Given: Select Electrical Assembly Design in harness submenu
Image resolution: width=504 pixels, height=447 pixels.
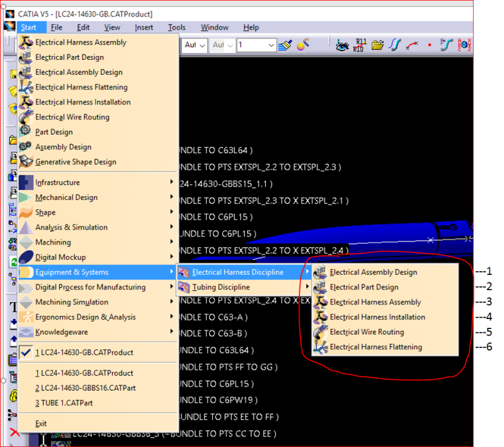Looking at the screenshot, I should click(385, 272).
